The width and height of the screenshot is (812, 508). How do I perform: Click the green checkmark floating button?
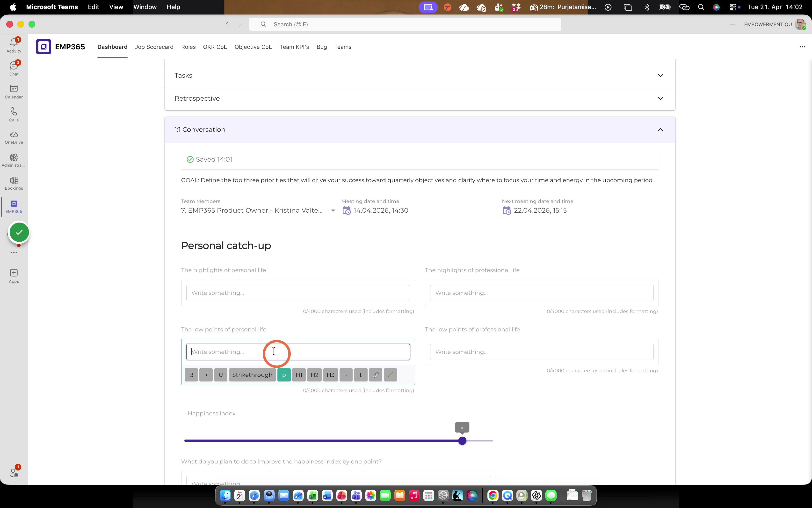coord(19,232)
